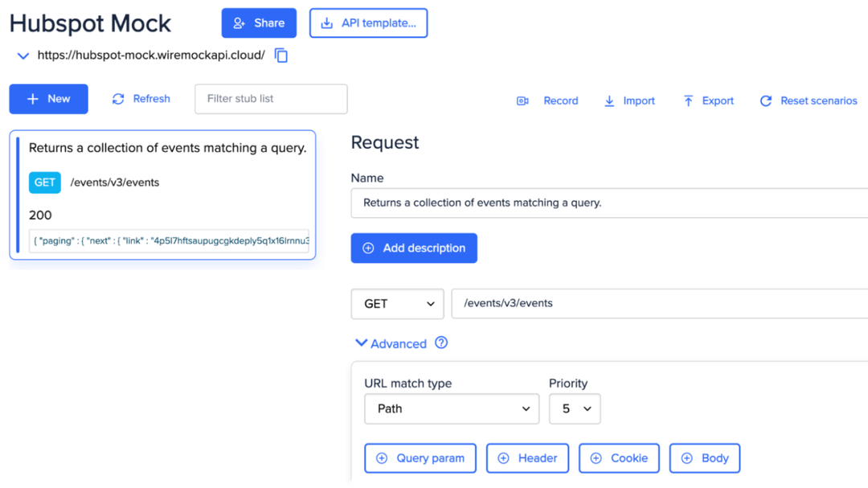Click the Share button
Image resolution: width=868 pixels, height=488 pixels.
(x=259, y=23)
